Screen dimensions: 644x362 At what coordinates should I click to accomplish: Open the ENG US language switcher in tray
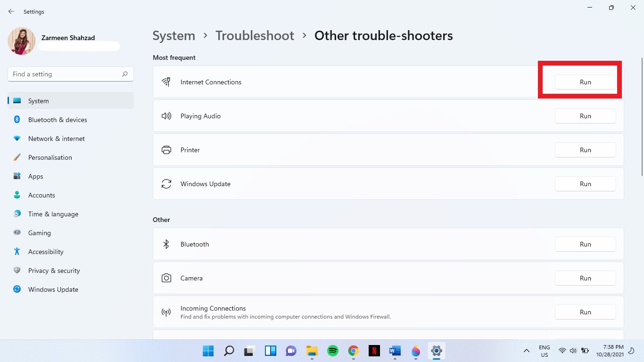pos(544,351)
